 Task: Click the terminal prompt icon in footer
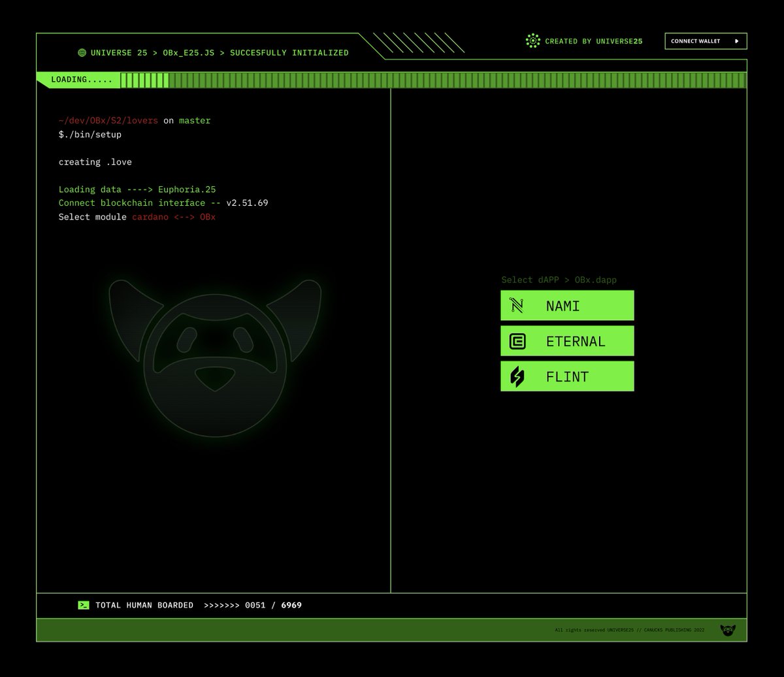[x=84, y=605]
